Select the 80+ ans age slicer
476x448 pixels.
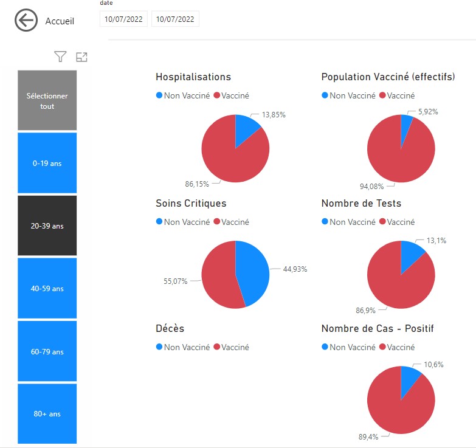[x=47, y=414]
